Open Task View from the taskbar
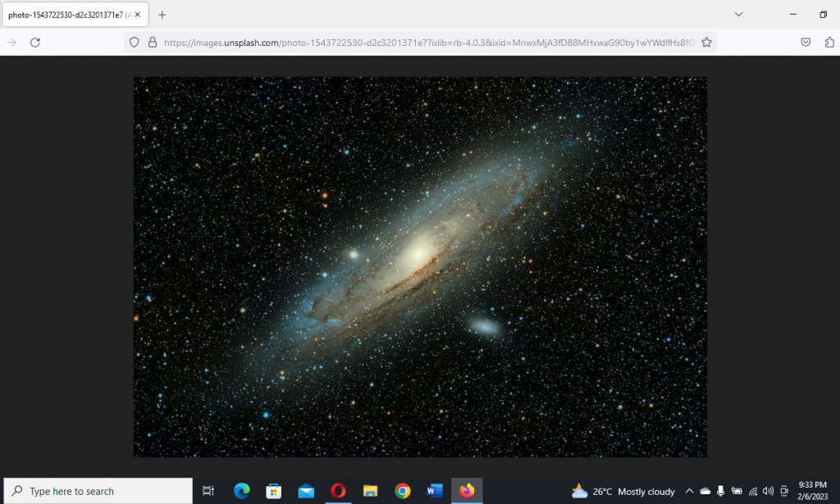The image size is (840, 504). pyautogui.click(x=207, y=491)
